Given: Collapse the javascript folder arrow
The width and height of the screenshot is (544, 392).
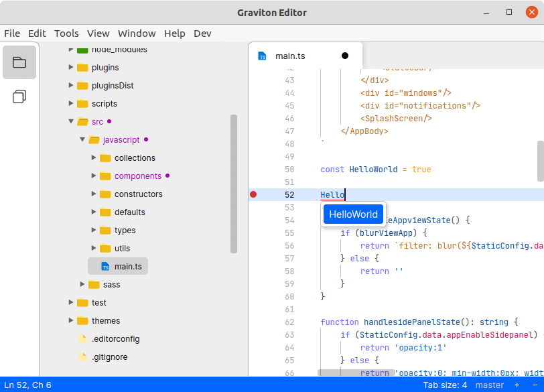Looking at the screenshot, I should click(x=82, y=140).
